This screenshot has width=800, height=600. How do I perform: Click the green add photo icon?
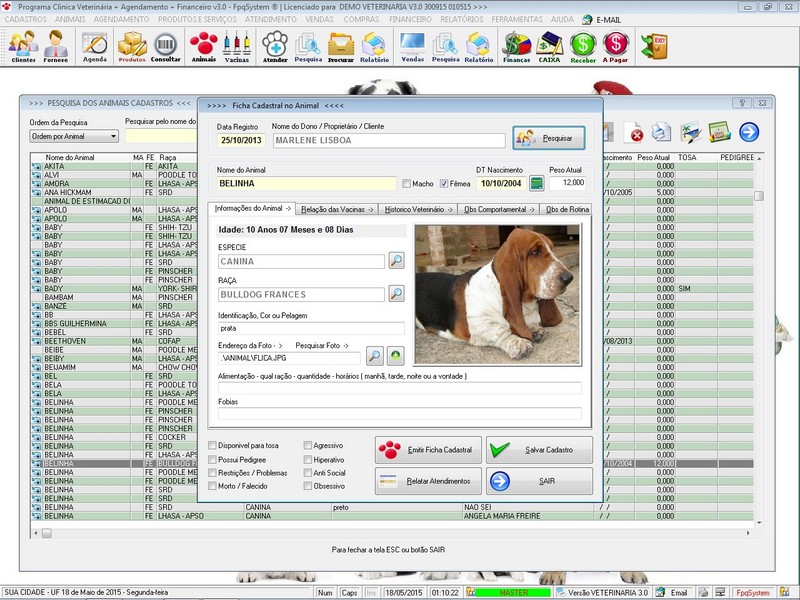coord(396,355)
